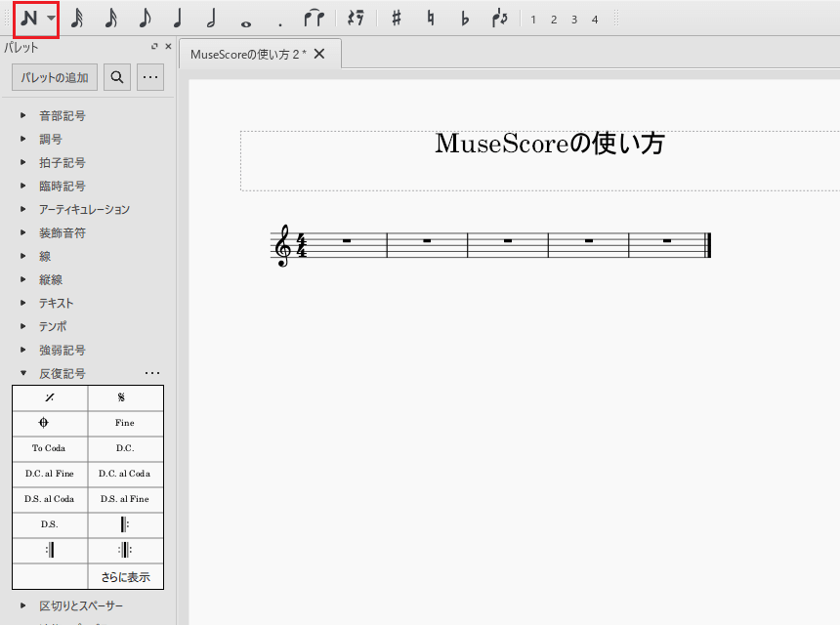Image resolution: width=840 pixels, height=625 pixels.
Task: Open palette search
Action: [117, 77]
